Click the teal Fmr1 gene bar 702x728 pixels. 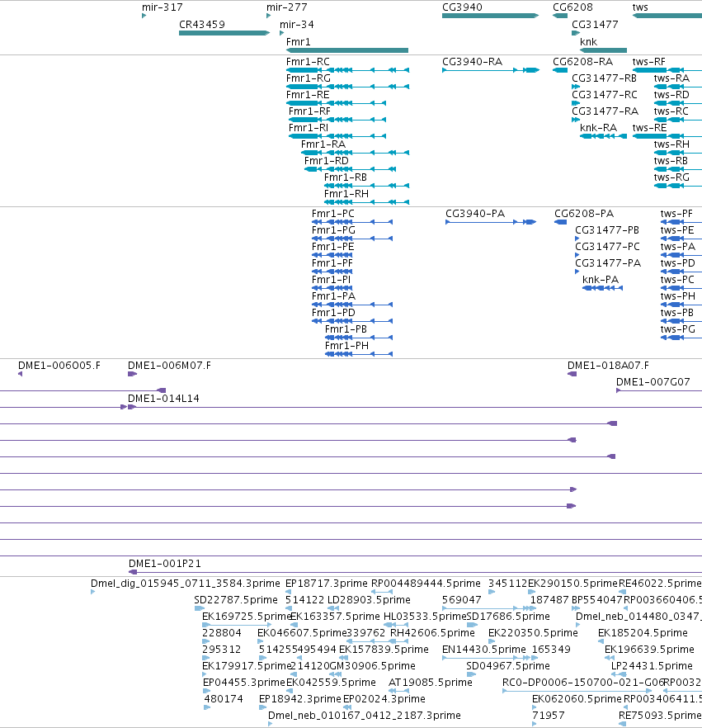point(347,50)
